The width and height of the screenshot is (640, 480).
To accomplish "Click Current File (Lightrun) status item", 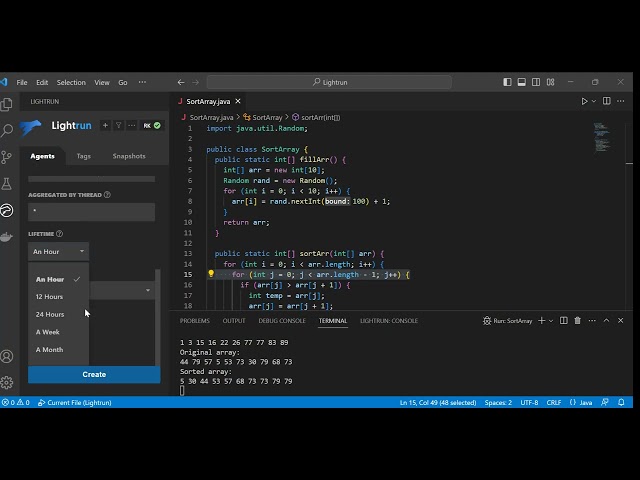I will tap(75, 402).
